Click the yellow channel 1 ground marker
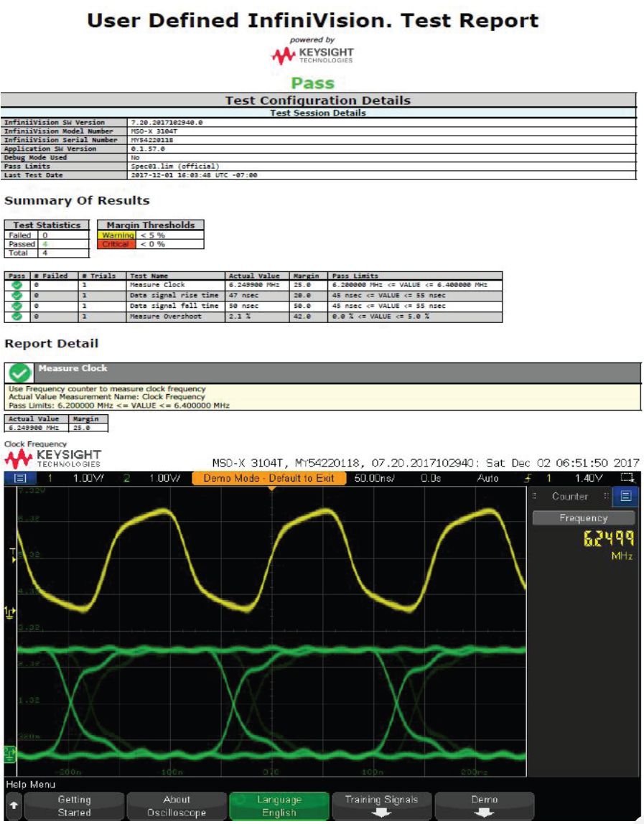Viewport: 644px width, 824px height. [x=10, y=612]
